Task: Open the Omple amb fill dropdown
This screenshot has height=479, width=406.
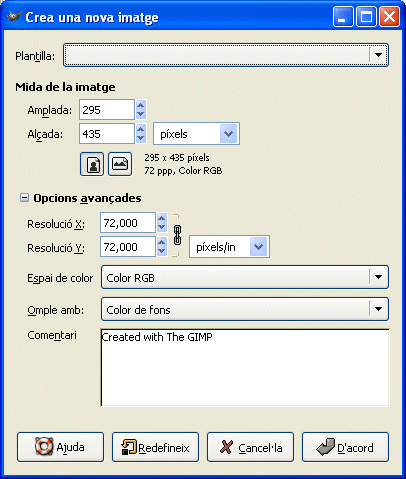Action: coord(245,309)
